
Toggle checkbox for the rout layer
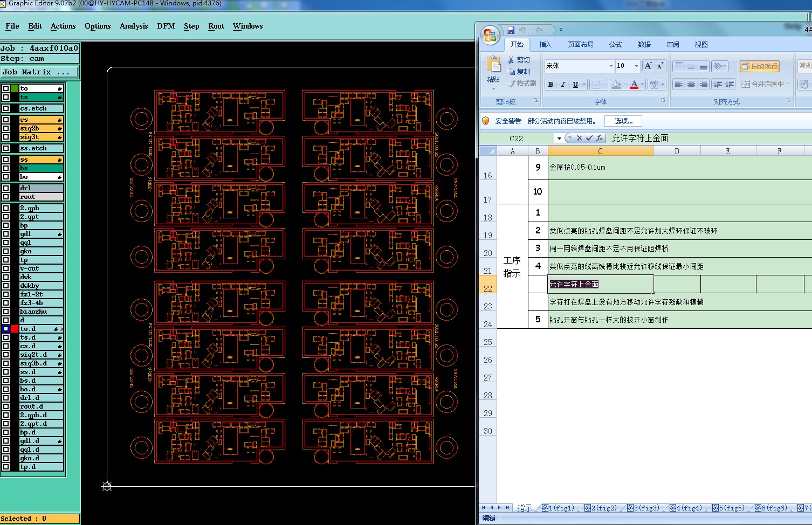pyautogui.click(x=6, y=197)
